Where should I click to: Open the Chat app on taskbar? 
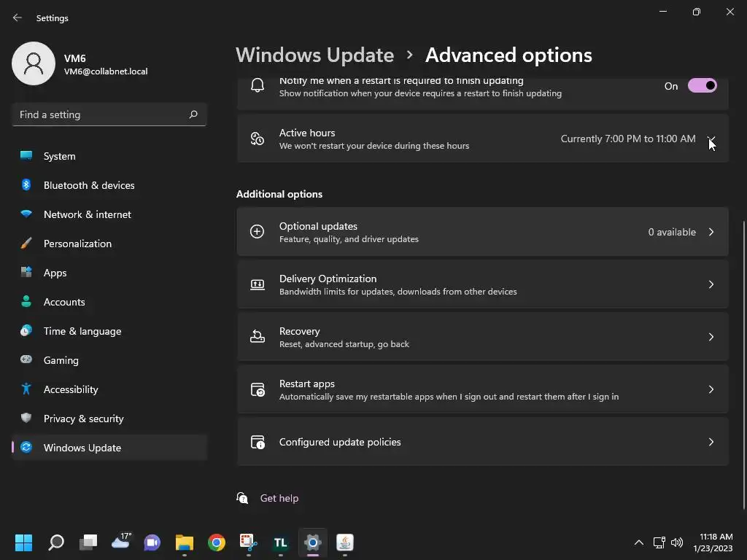click(x=152, y=542)
